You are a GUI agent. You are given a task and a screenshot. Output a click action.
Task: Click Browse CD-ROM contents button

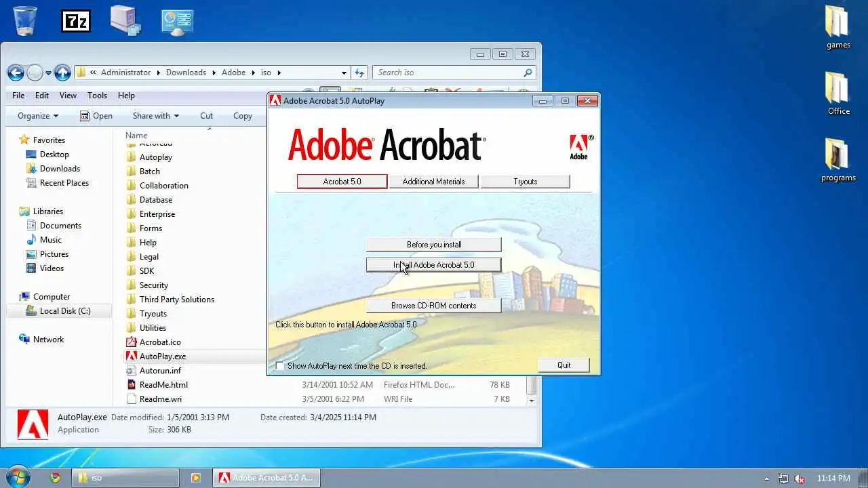click(x=433, y=306)
